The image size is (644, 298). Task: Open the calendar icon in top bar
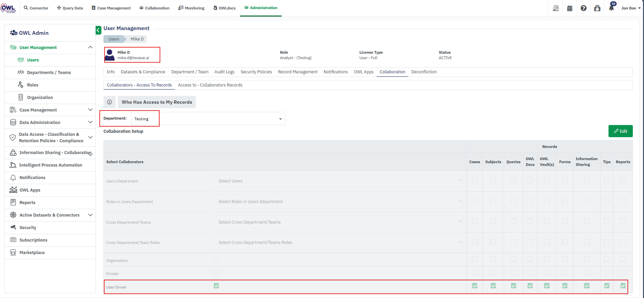(x=570, y=8)
